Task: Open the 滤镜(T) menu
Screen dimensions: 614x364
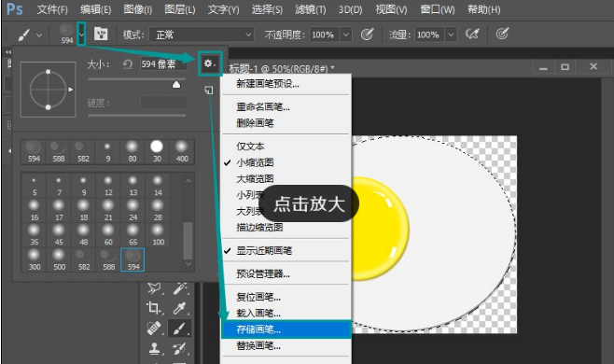Action: [x=310, y=9]
